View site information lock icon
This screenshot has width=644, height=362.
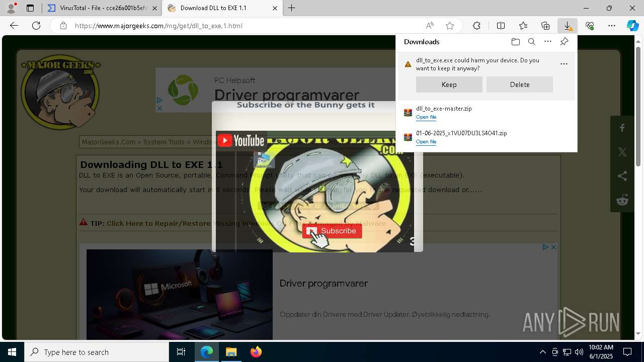tap(63, 26)
